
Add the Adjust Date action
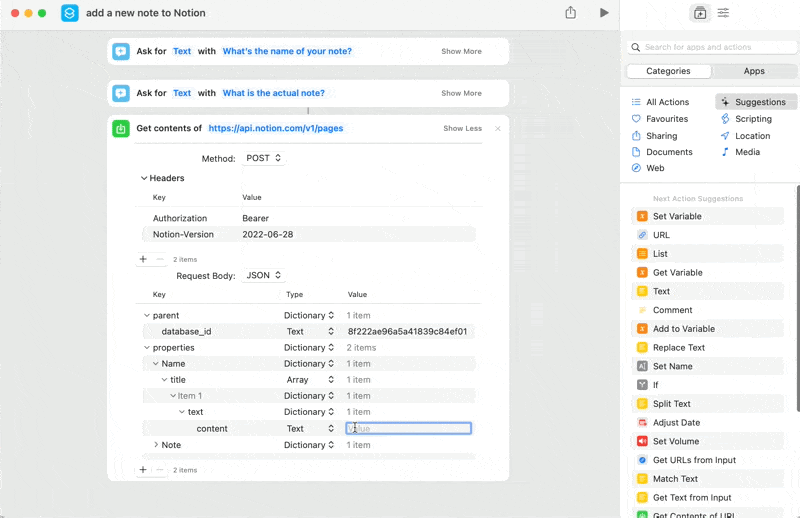pyautogui.click(x=708, y=423)
